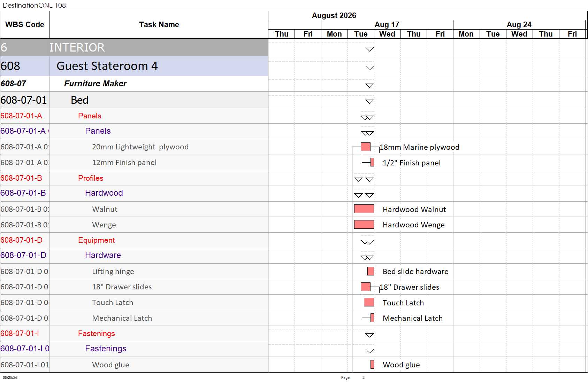Select the Furniture Maker row
Image resolution: width=588 pixels, height=382 pixels.
coord(134,84)
